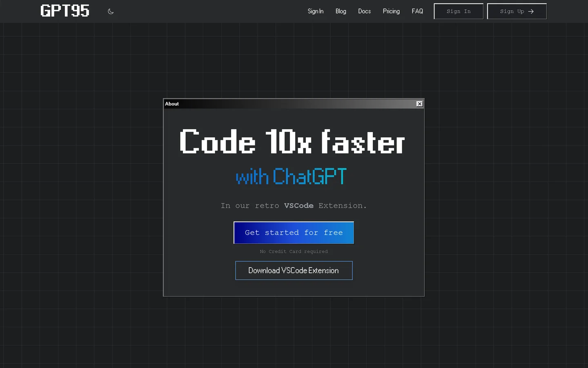
Task: Go to the Docs page
Action: [x=364, y=11]
